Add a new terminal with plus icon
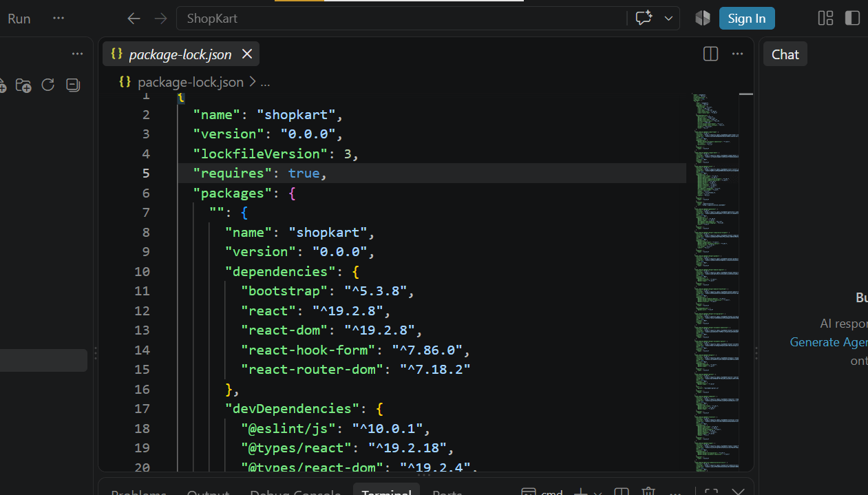868x495 pixels. (x=580, y=492)
